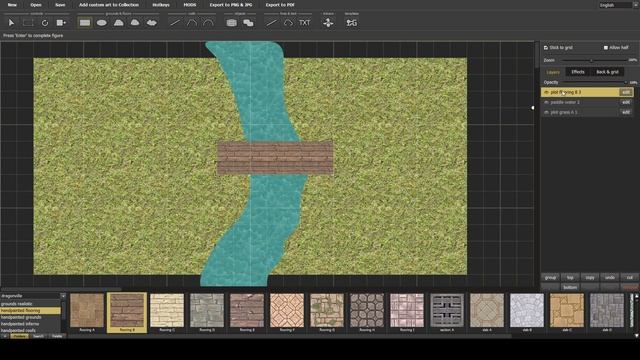Select the ellipse ground shape tool

(102, 23)
